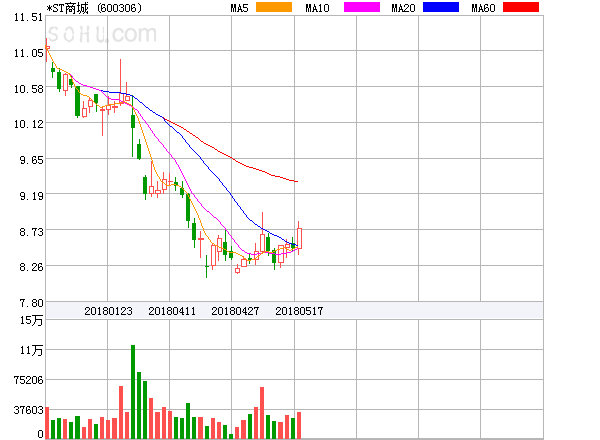
Task: Click the 75206 volume axis label
Action: click(28, 380)
